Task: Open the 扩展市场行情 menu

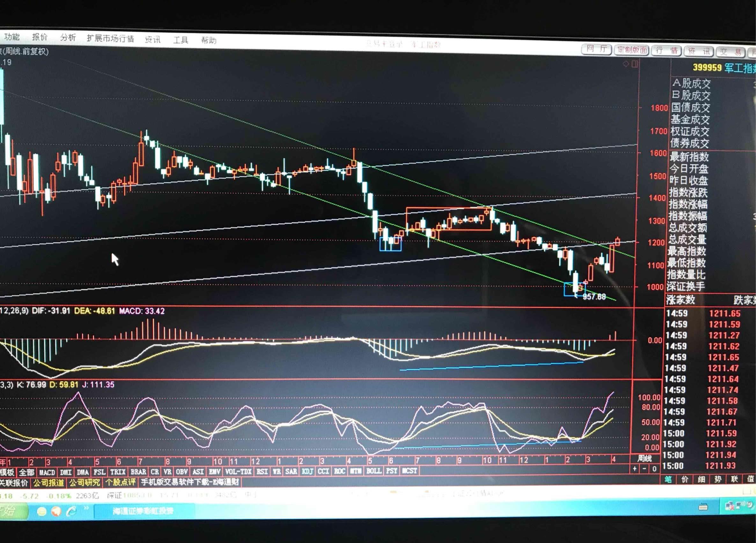Action: 110,39
